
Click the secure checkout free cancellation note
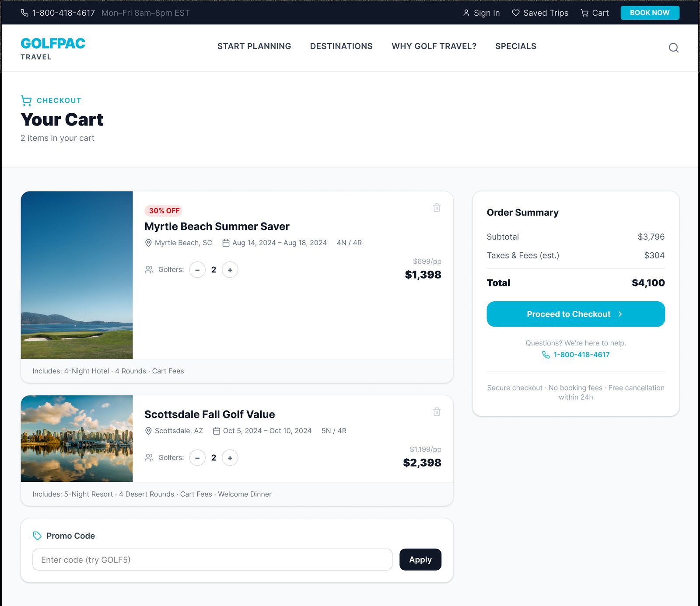tap(576, 392)
